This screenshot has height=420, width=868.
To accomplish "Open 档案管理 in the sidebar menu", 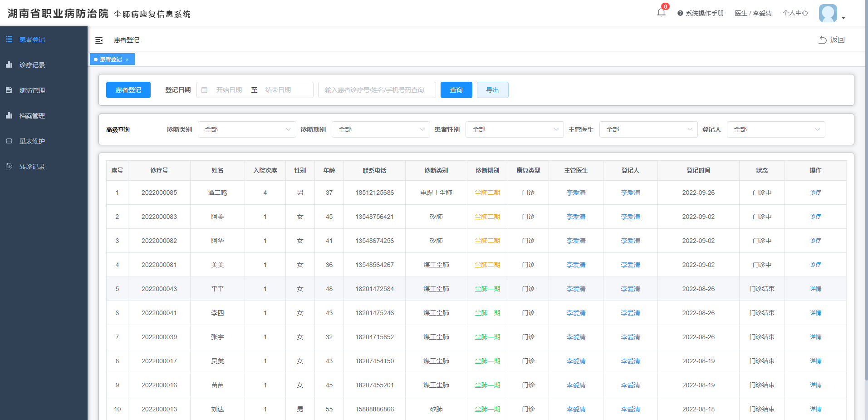I will (44, 116).
